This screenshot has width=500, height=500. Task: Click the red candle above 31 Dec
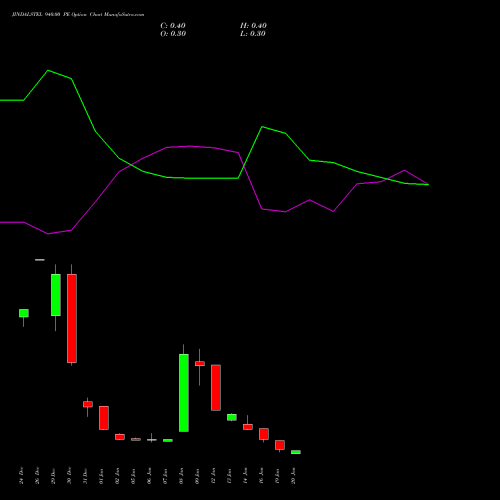(x=88, y=404)
